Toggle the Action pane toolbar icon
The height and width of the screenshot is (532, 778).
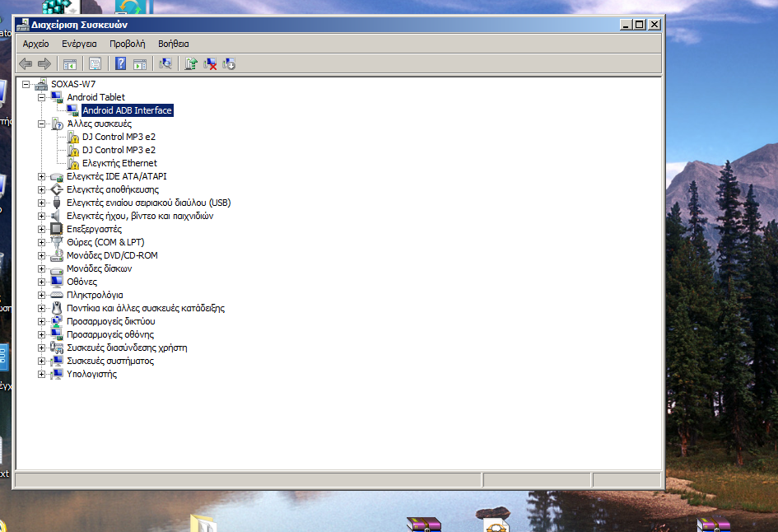tap(140, 63)
